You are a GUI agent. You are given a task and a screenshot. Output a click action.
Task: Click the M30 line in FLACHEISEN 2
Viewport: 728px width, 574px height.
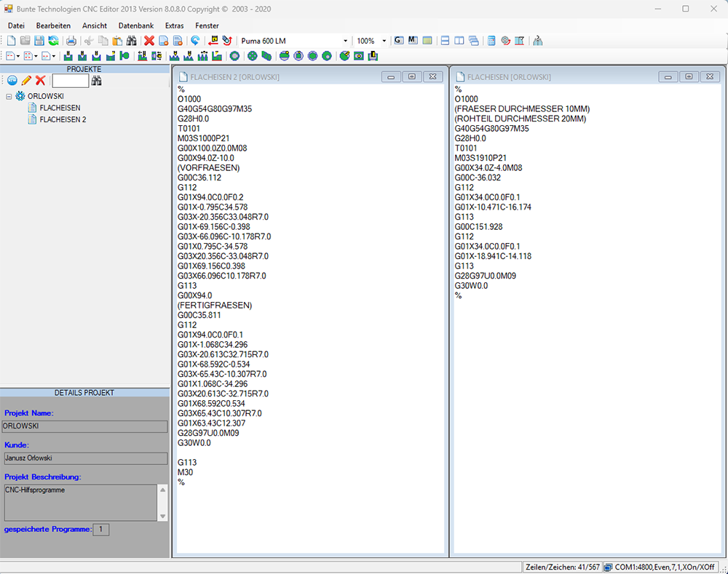click(185, 472)
